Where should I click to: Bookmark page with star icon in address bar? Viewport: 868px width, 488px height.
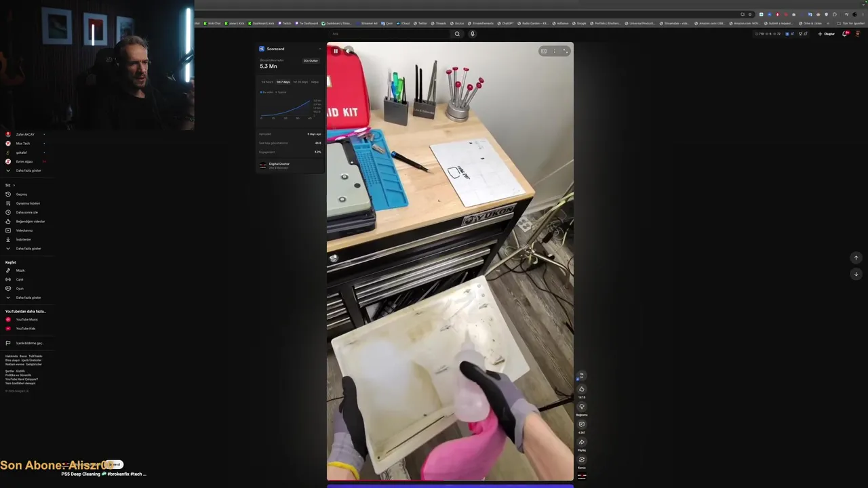pyautogui.click(x=750, y=14)
